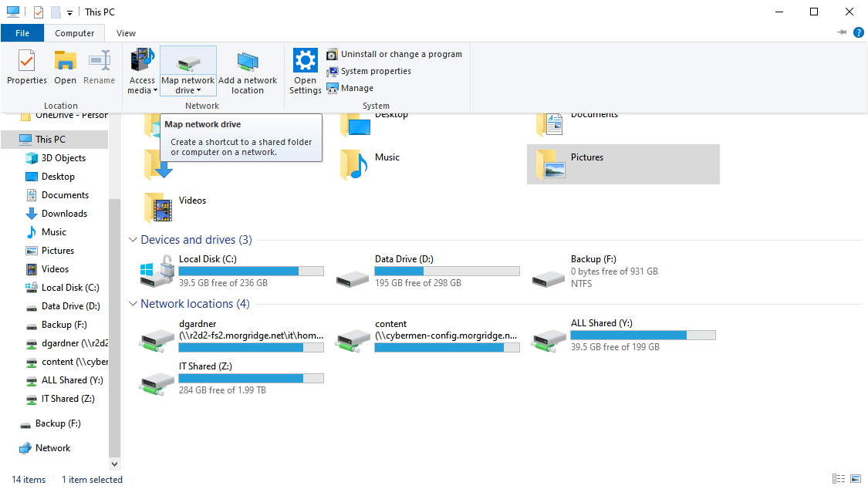The height and width of the screenshot is (489, 868).
Task: Select the Videos folder icon
Action: [x=158, y=207]
